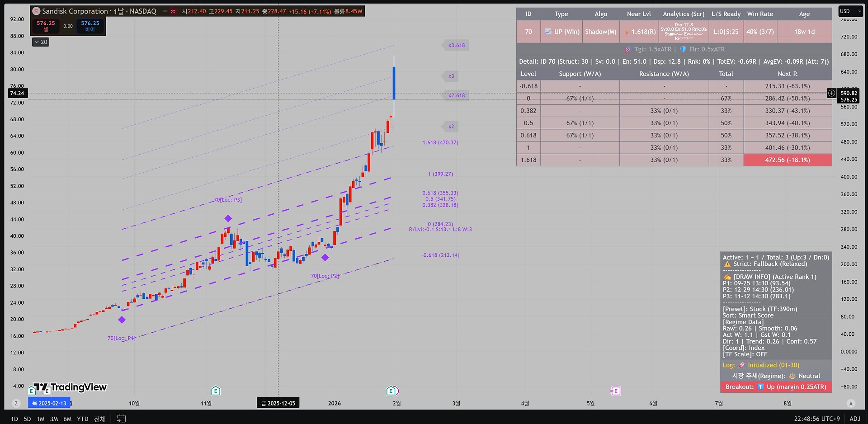This screenshot has height=424, width=868.
Task: Click the '1.618 (470.37)' Fibonacci label
Action: (440, 142)
